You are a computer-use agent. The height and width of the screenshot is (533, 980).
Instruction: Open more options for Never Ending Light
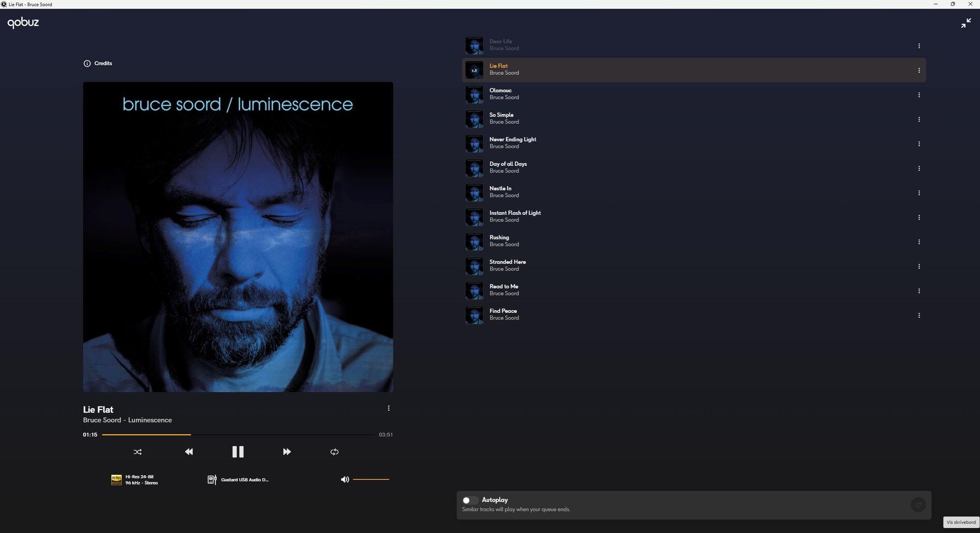tap(919, 144)
